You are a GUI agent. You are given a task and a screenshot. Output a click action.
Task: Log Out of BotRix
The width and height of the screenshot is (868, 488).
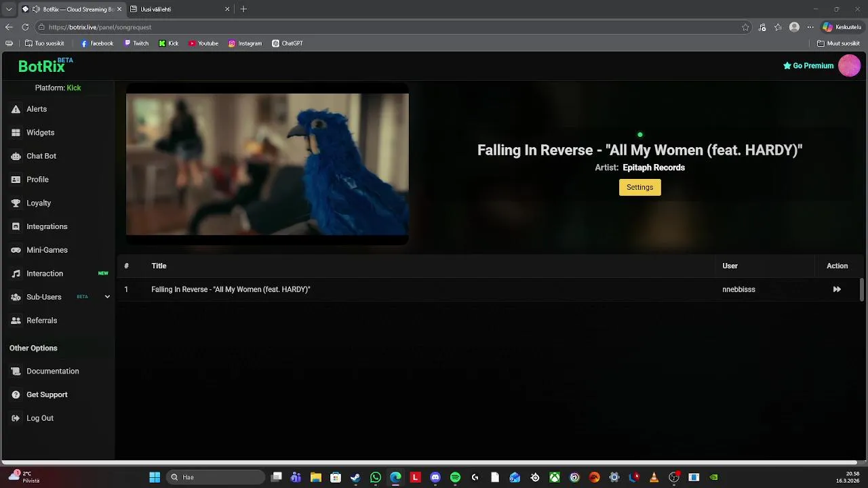[x=39, y=418]
